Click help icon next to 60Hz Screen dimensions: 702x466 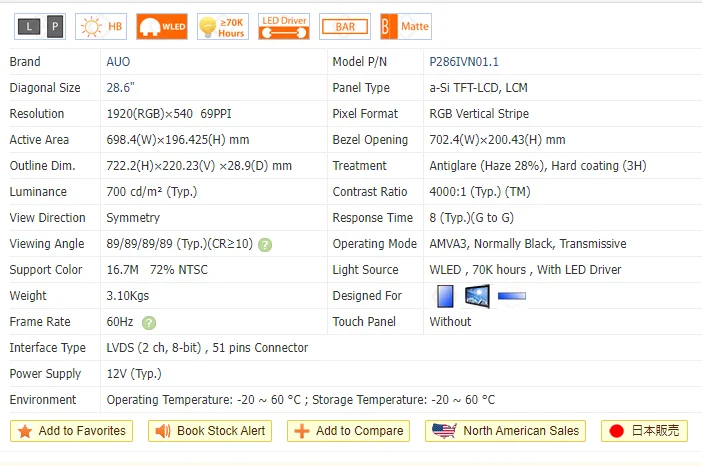tap(149, 323)
